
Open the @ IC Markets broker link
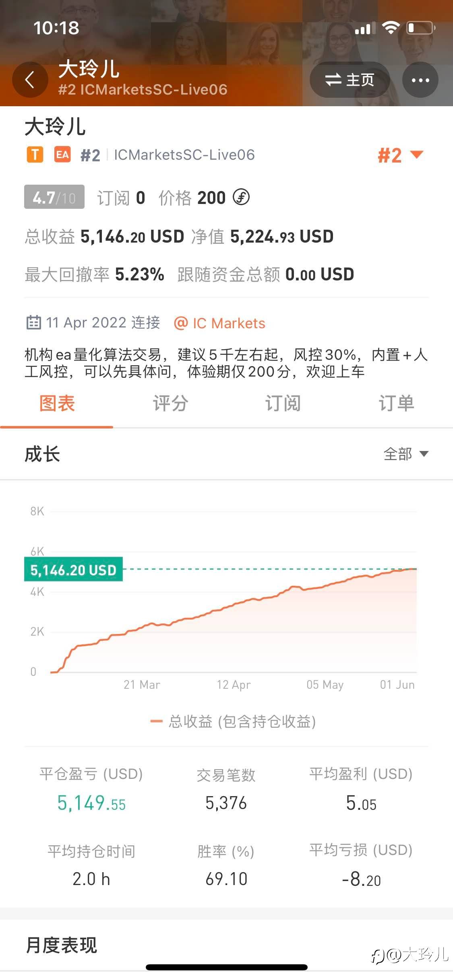click(x=219, y=323)
